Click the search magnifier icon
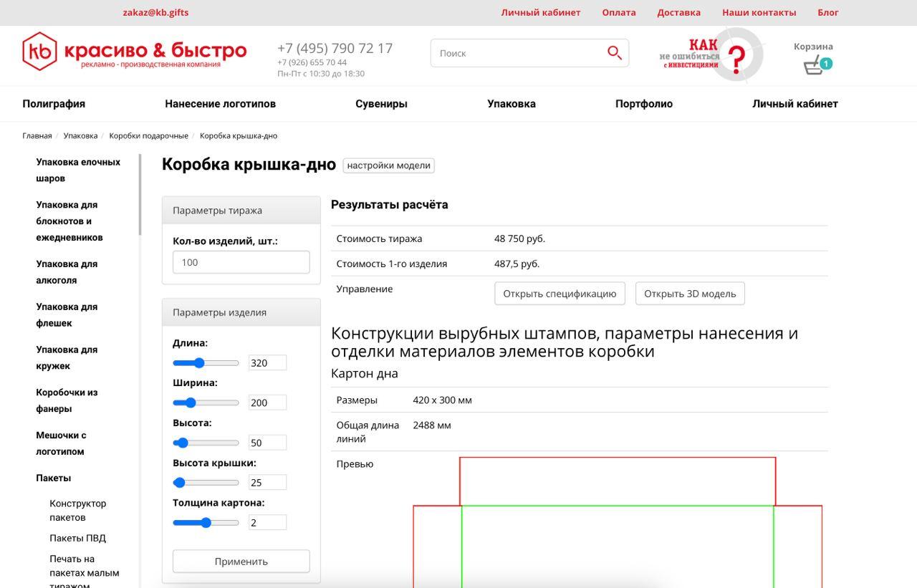 pos(615,52)
